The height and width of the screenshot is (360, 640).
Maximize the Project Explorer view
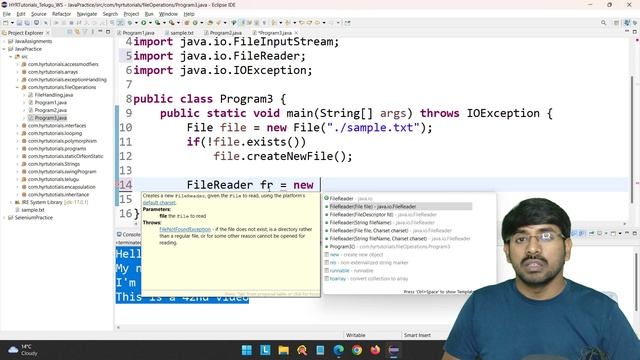108,32
